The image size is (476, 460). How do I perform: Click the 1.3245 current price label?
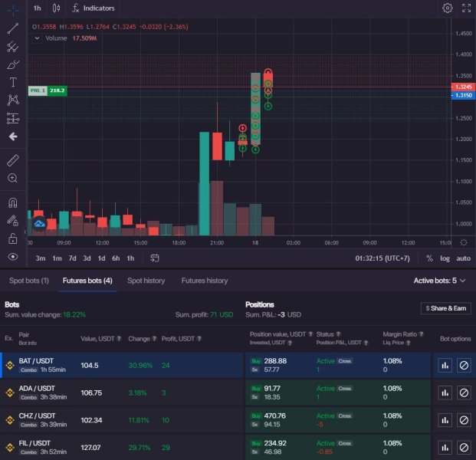coord(463,87)
